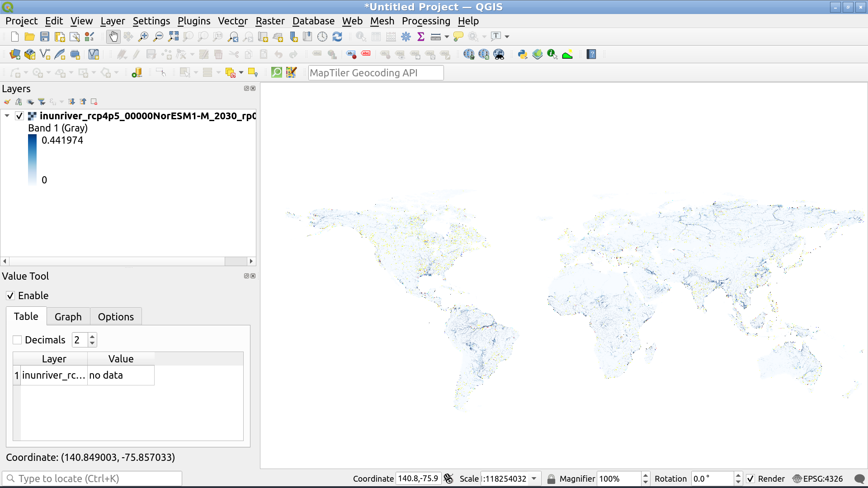This screenshot has width=868, height=488.
Task: Click the Zoom In magnifier tool
Action: point(143,37)
